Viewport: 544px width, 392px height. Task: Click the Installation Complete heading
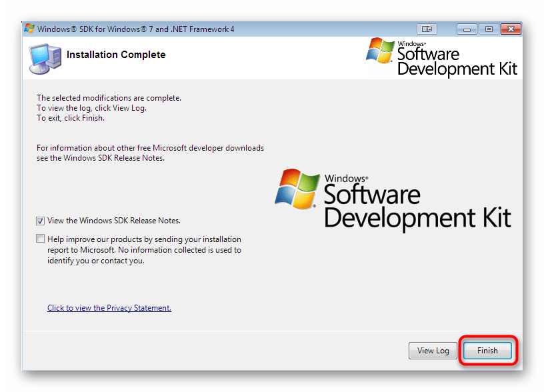pos(116,55)
